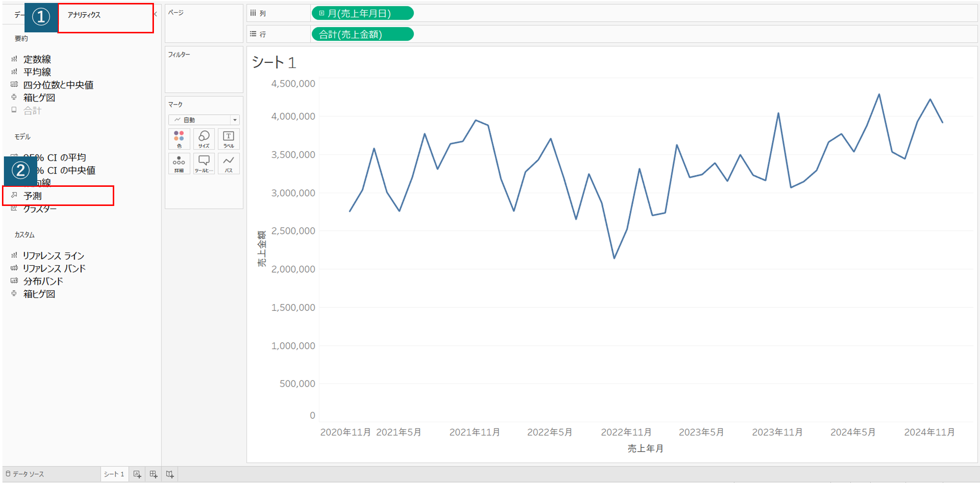Select the シート 1 sheet tab
This screenshot has height=483, width=980.
(114, 474)
